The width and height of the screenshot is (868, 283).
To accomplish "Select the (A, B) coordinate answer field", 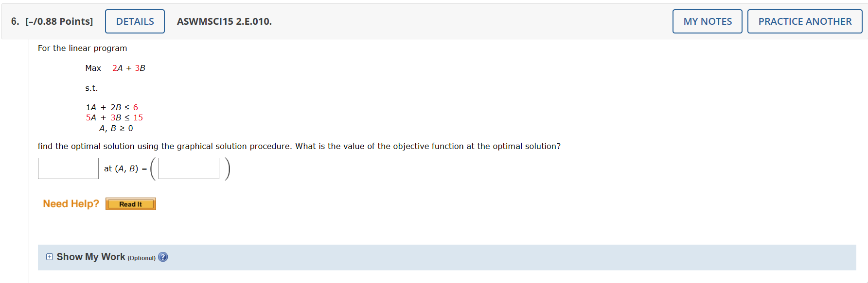I will (x=188, y=168).
